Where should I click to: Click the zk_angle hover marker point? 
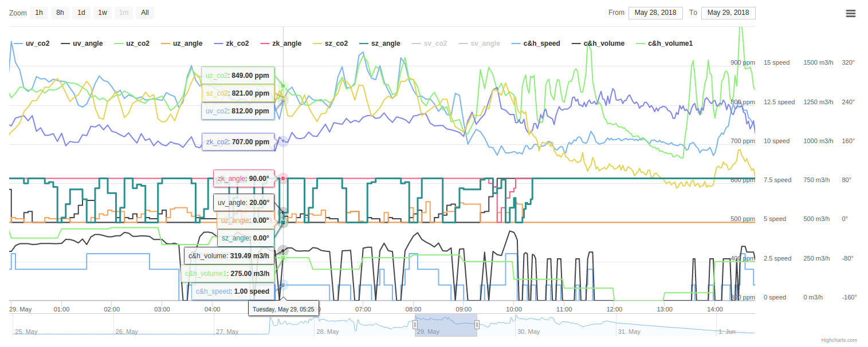coord(283,179)
